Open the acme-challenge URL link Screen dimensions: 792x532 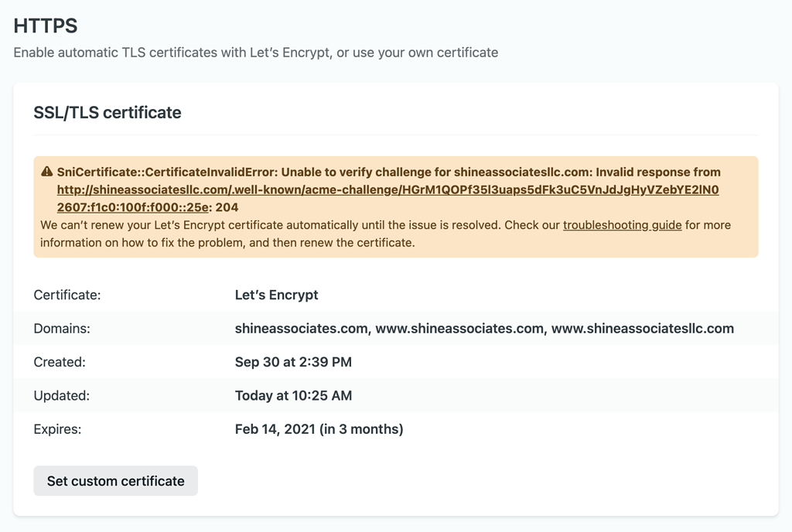(x=388, y=189)
